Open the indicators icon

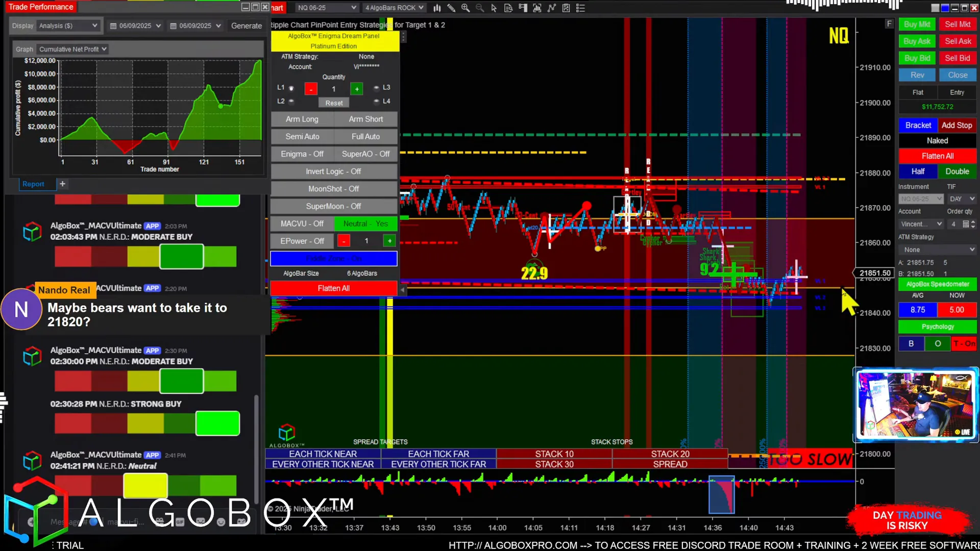point(552,8)
